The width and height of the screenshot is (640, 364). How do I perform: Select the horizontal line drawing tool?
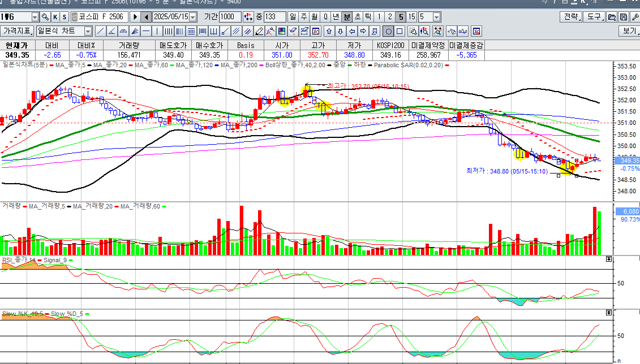[146, 31]
